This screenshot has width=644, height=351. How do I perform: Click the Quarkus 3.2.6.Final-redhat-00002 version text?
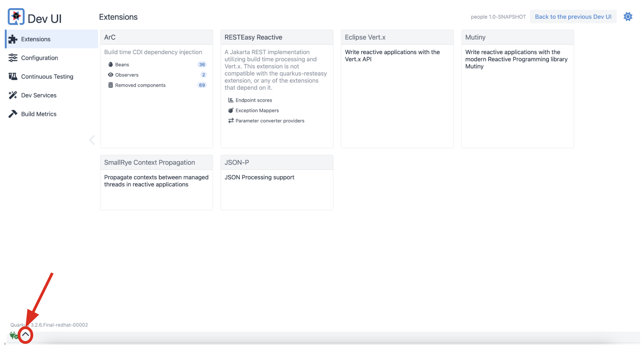click(49, 325)
